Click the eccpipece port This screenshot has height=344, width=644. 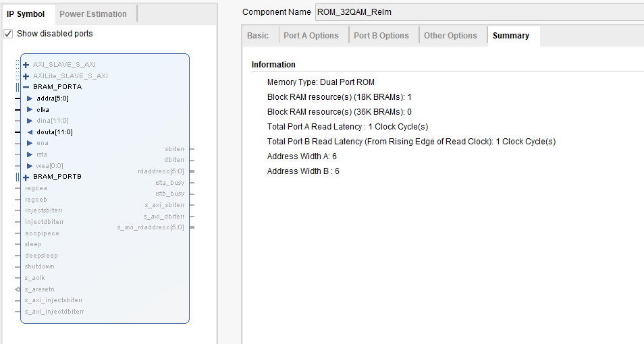pyautogui.click(x=43, y=233)
